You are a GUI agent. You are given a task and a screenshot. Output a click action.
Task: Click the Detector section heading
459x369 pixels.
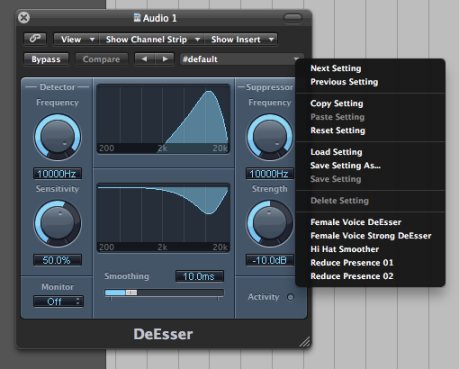tap(57, 87)
